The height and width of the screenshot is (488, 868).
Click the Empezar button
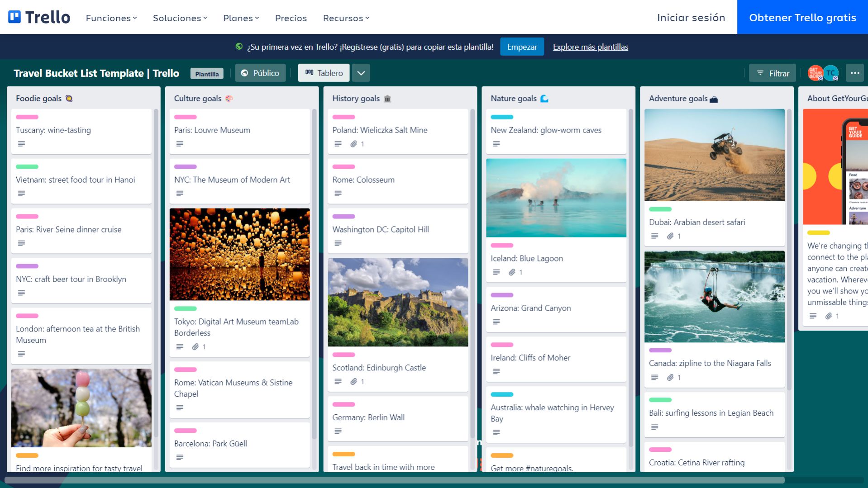coord(522,47)
